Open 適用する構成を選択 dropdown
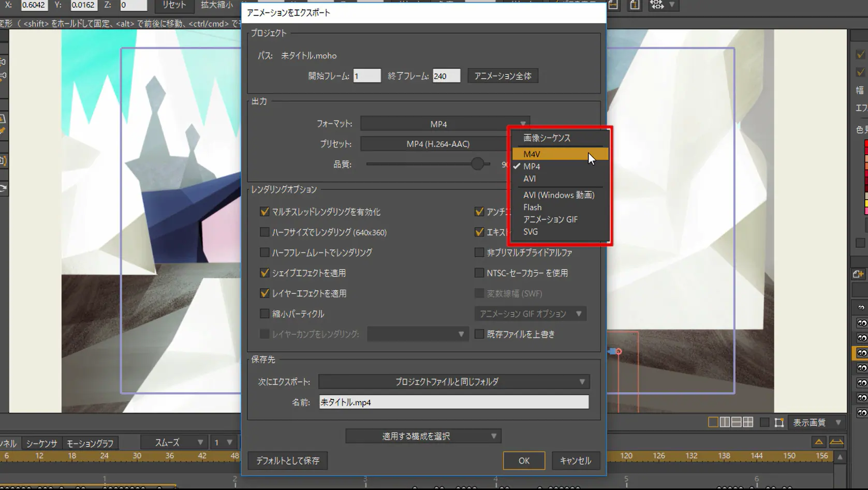 pyautogui.click(x=423, y=436)
